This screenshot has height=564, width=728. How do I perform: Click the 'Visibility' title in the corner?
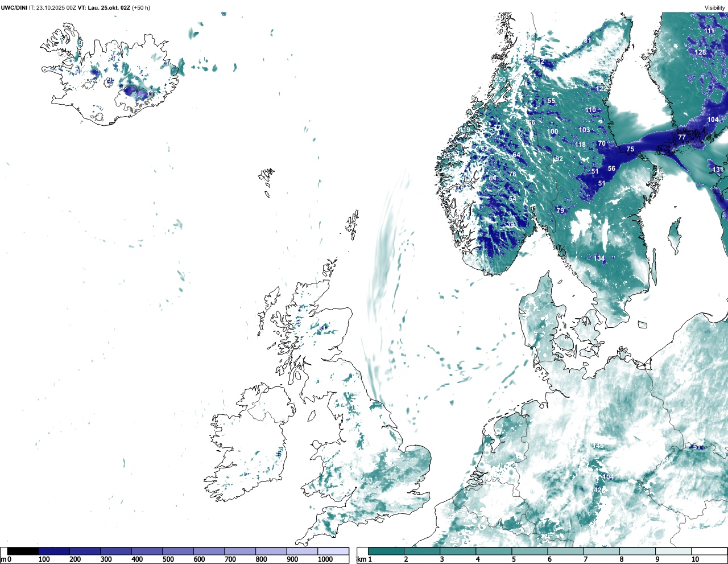tap(715, 8)
